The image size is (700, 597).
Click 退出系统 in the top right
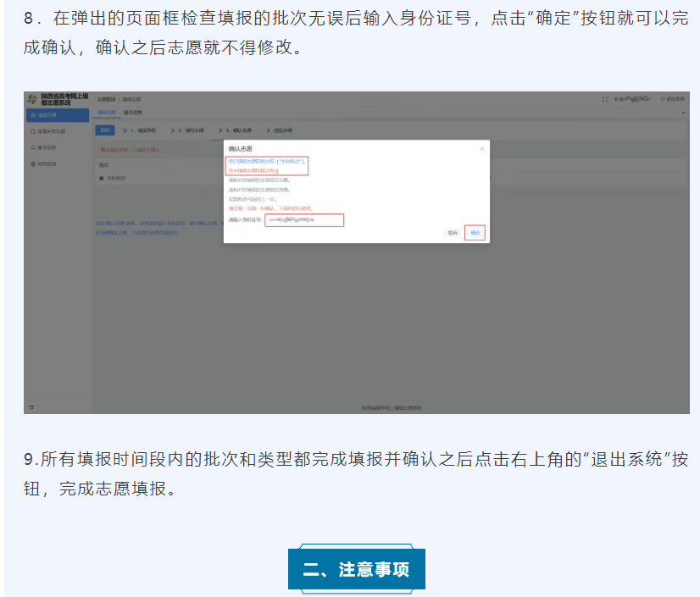point(672,100)
